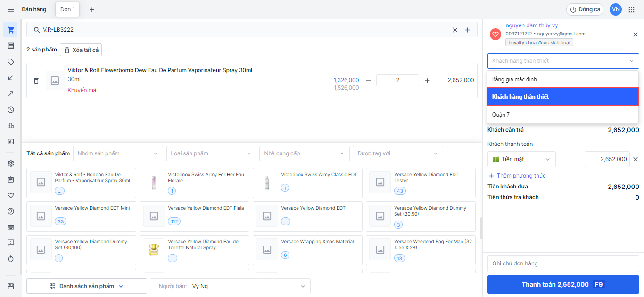Image resolution: width=644 pixels, height=297 pixels.
Task: Switch to the Đơn 1 tab
Action: point(67,9)
